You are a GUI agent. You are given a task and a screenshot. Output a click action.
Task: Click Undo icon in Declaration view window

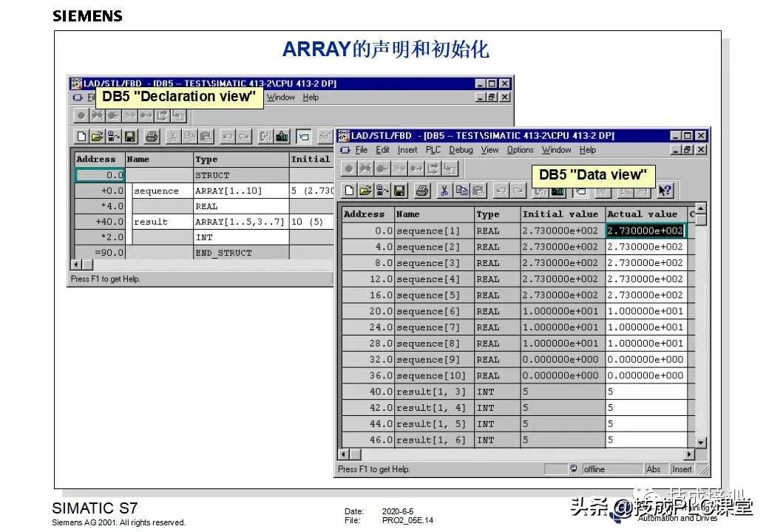coord(227,137)
